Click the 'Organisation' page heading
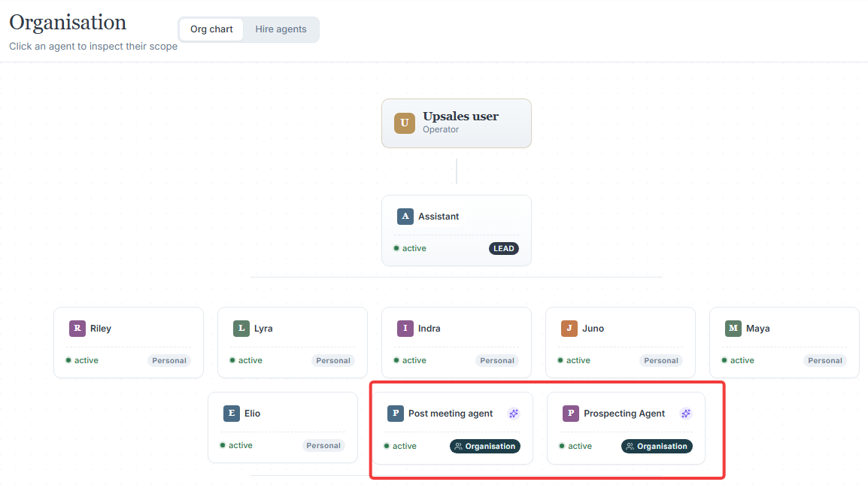The image size is (868, 485). pyautogui.click(x=68, y=23)
